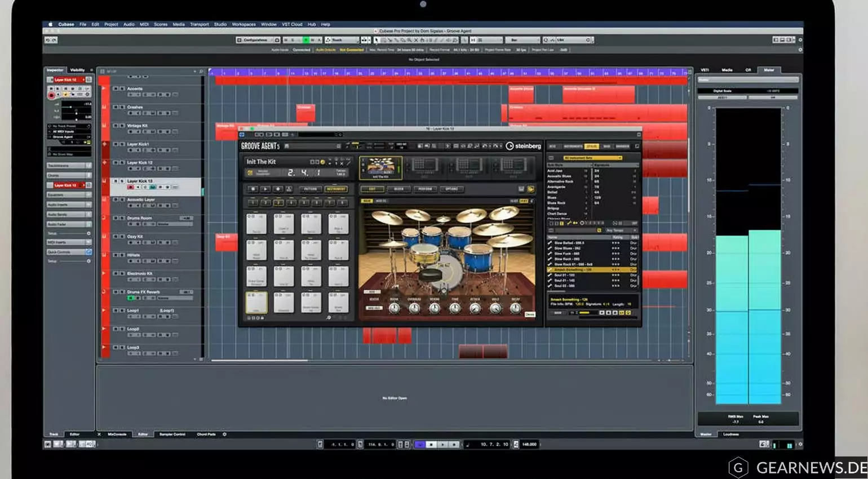Open the Touch automation mode dropdown

tap(342, 40)
